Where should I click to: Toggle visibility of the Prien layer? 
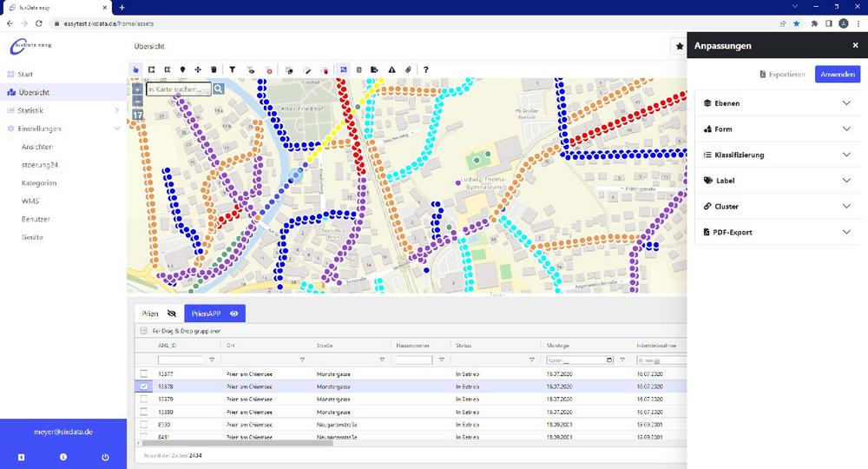pyautogui.click(x=171, y=314)
